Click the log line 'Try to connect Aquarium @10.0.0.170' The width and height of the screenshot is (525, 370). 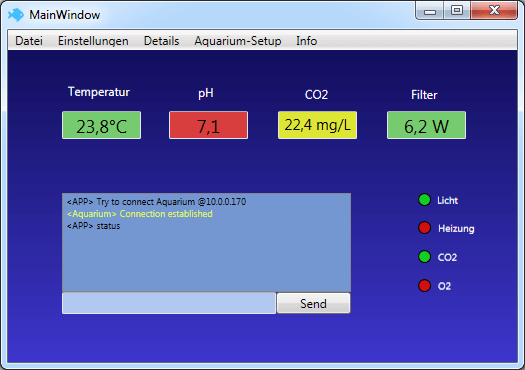(156, 202)
